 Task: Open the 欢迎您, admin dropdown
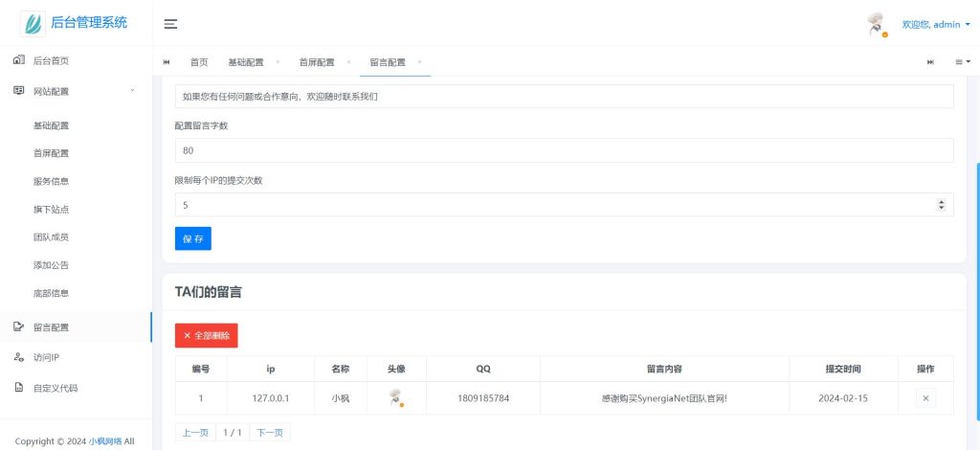(x=936, y=24)
